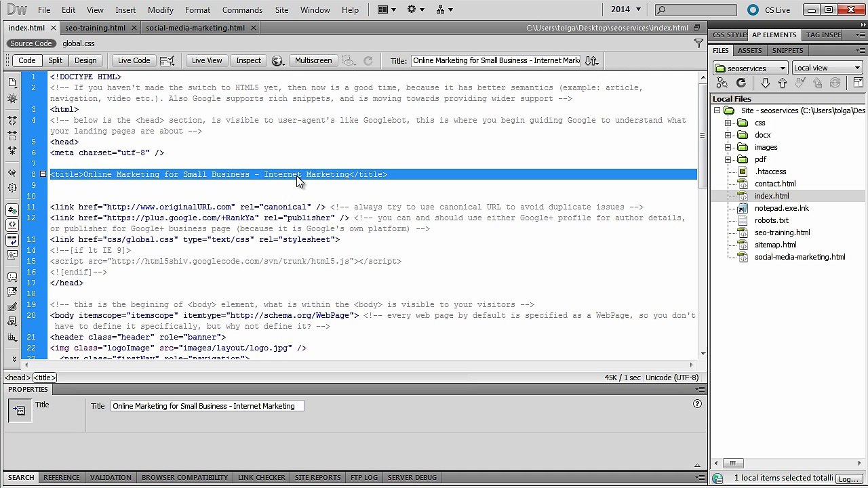Click Apply Comment icon

(12, 277)
